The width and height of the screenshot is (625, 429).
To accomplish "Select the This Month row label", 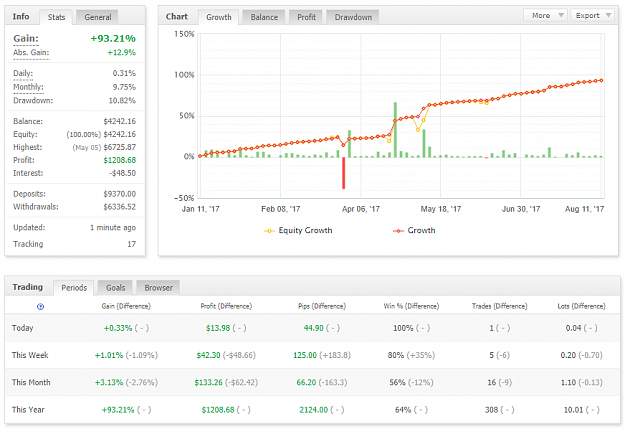I will 31,382.
